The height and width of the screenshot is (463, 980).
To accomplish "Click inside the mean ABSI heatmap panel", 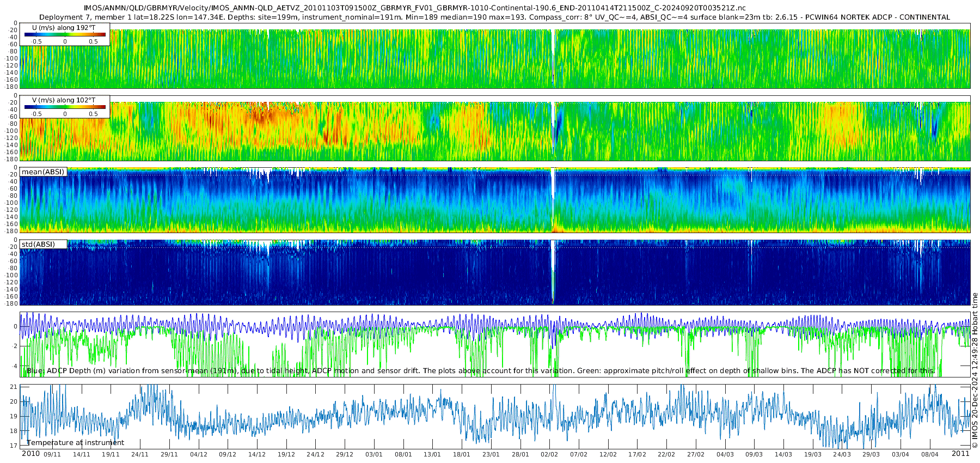I will coord(495,200).
